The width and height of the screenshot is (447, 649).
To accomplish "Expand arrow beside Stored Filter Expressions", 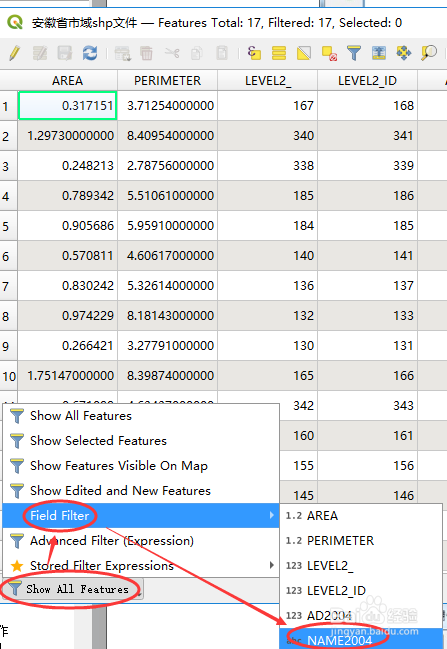I will (272, 565).
